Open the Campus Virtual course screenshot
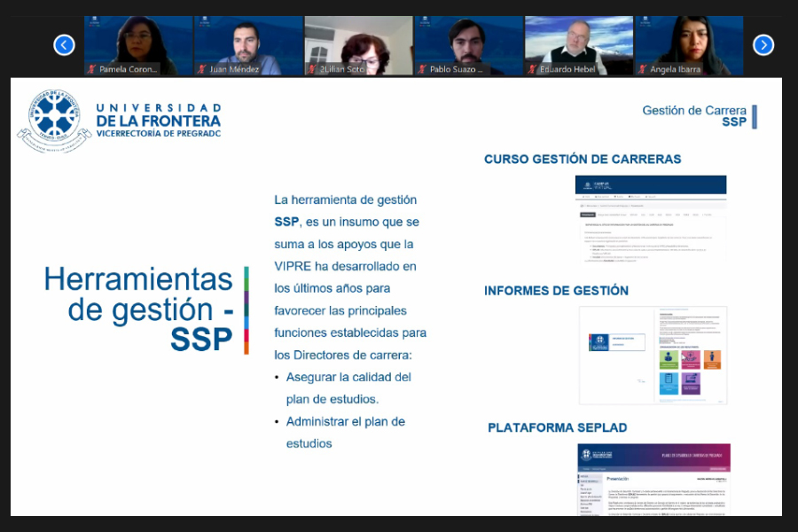 [x=651, y=219]
